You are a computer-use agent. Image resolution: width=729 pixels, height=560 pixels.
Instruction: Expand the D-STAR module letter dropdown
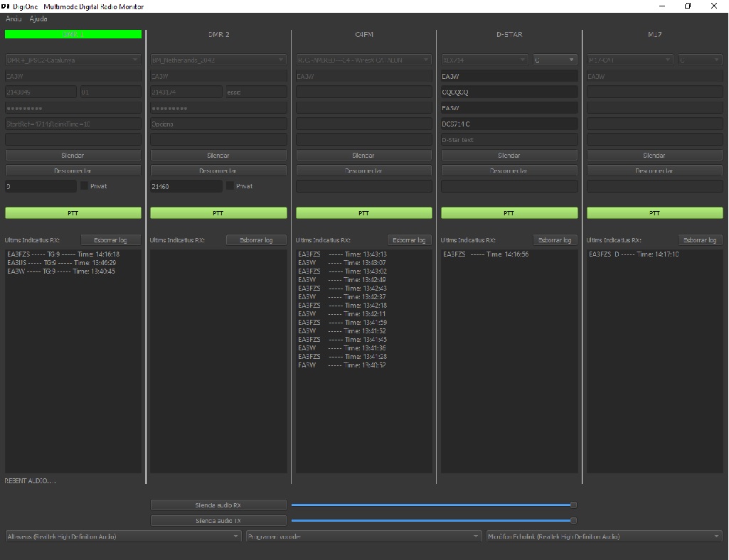(x=555, y=60)
